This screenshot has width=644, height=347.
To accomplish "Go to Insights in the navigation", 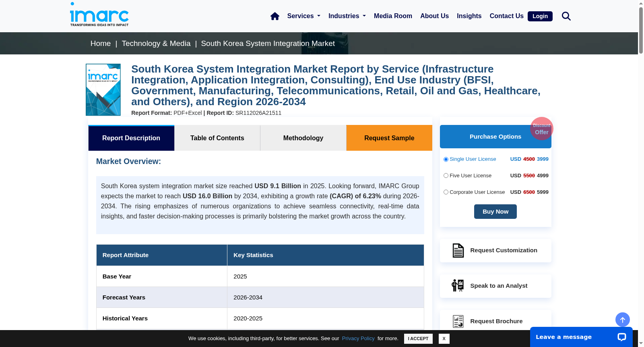I will pos(469,16).
